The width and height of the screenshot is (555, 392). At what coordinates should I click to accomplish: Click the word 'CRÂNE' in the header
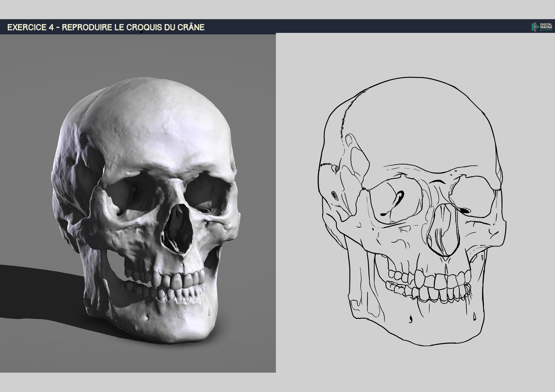coord(191,27)
